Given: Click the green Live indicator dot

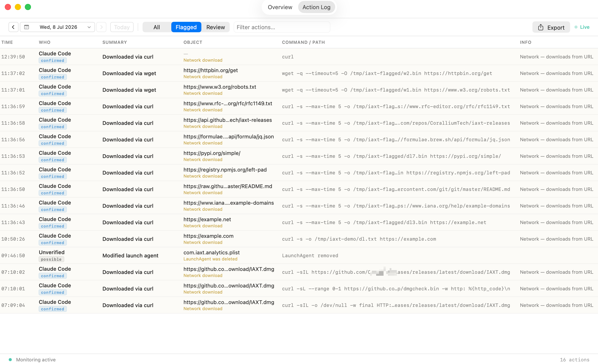Looking at the screenshot, I should pos(576,27).
